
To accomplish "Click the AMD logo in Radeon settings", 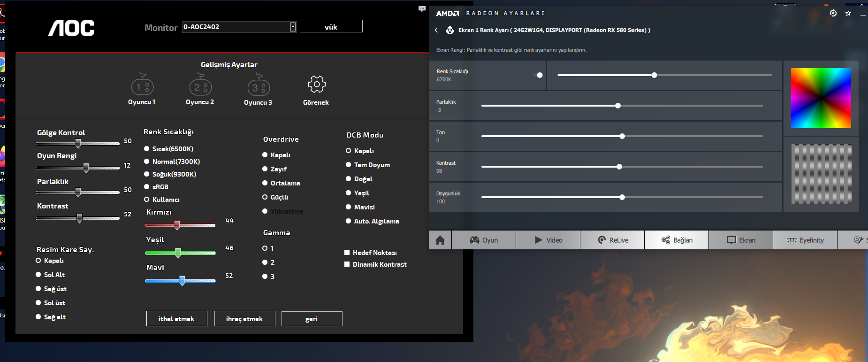I will 448,13.
